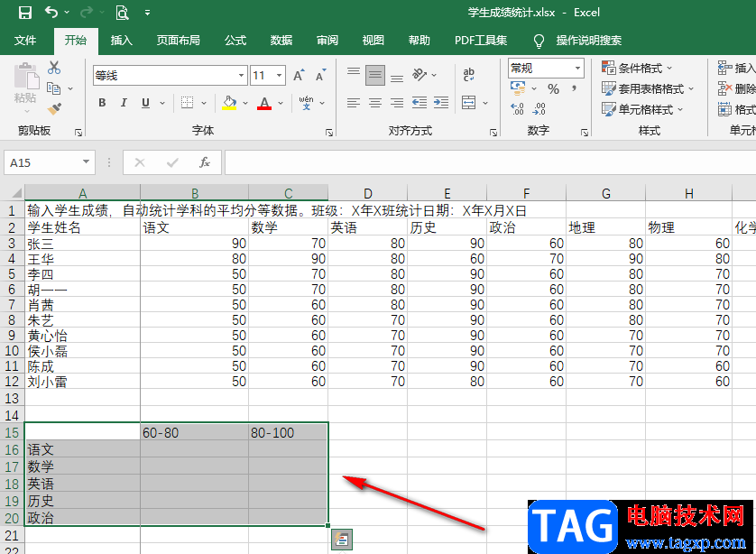Align cell text left
Image resolution: width=756 pixels, height=554 pixels.
click(354, 103)
